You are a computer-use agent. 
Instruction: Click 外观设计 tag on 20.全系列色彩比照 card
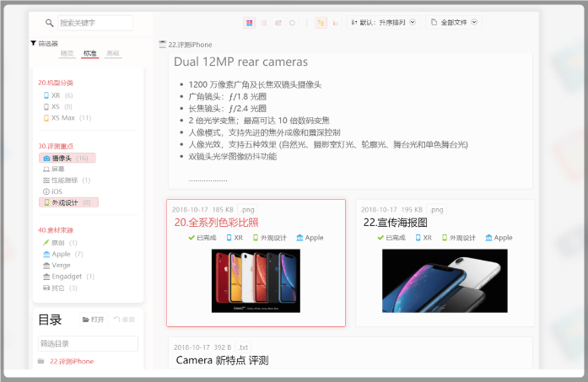(270, 238)
